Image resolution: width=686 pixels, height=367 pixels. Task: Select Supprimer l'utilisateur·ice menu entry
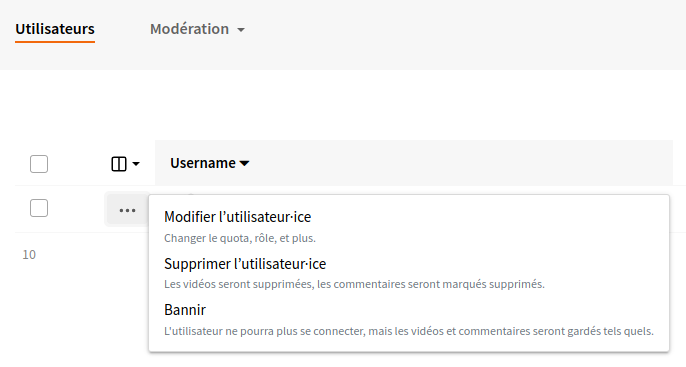click(x=245, y=264)
